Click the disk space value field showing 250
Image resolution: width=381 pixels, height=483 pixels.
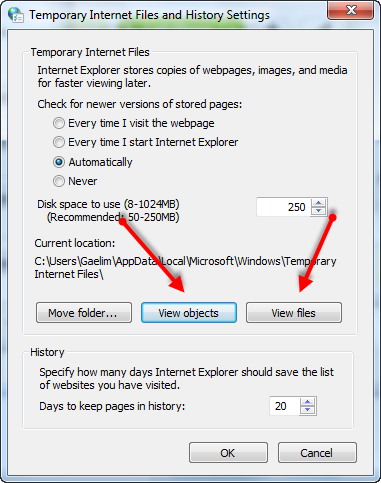(283, 207)
